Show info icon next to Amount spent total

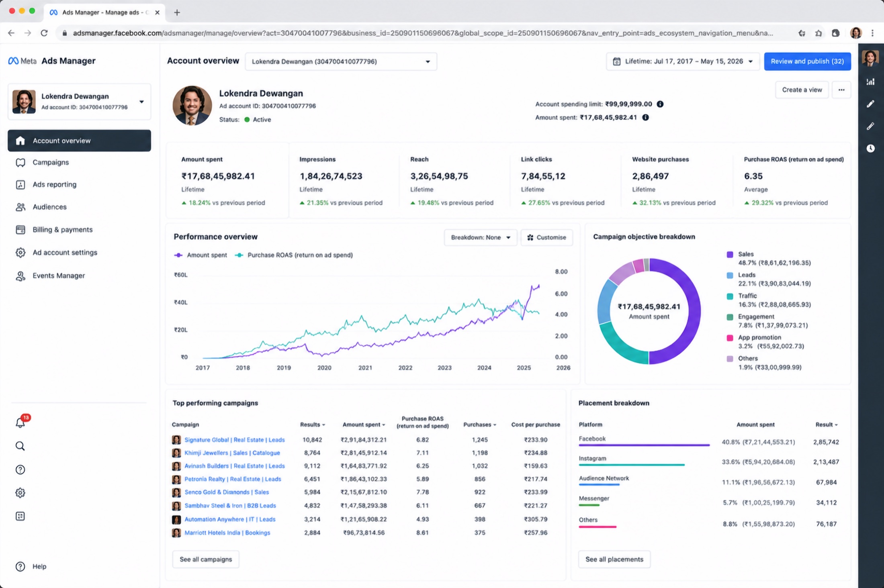pos(645,117)
